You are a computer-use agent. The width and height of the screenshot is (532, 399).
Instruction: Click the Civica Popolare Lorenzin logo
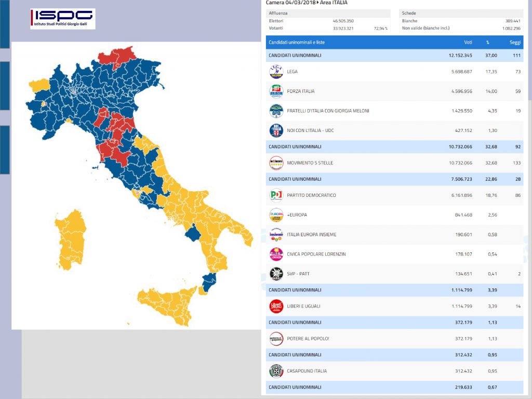click(276, 254)
